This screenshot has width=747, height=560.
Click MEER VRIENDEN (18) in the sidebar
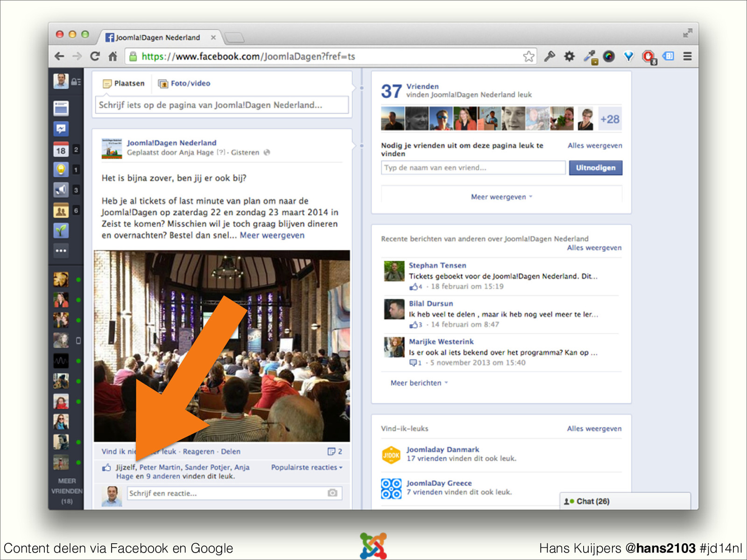pos(67,491)
